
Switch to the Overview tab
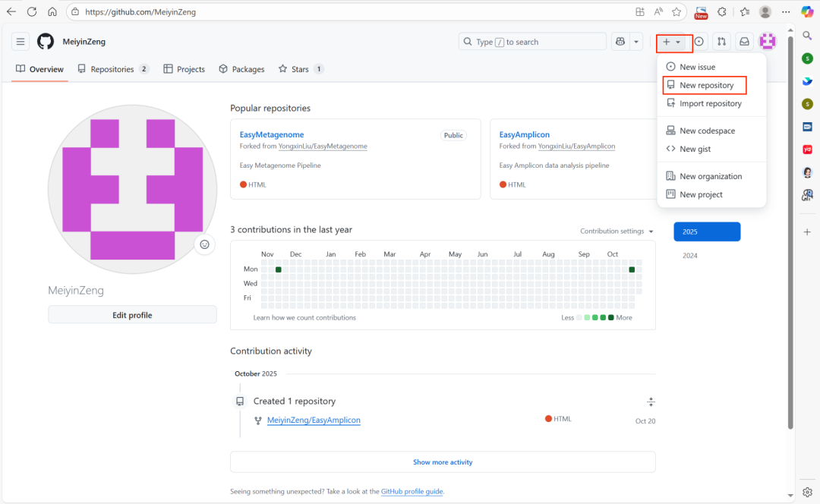pyautogui.click(x=39, y=69)
